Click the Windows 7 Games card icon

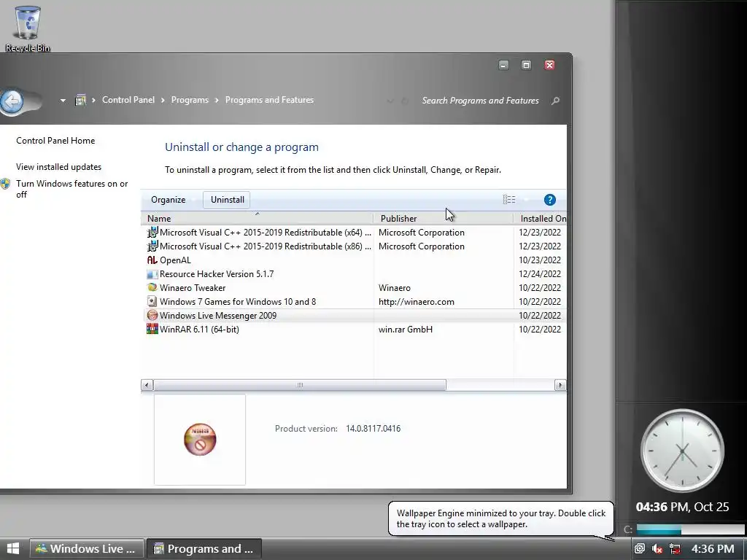(x=152, y=301)
